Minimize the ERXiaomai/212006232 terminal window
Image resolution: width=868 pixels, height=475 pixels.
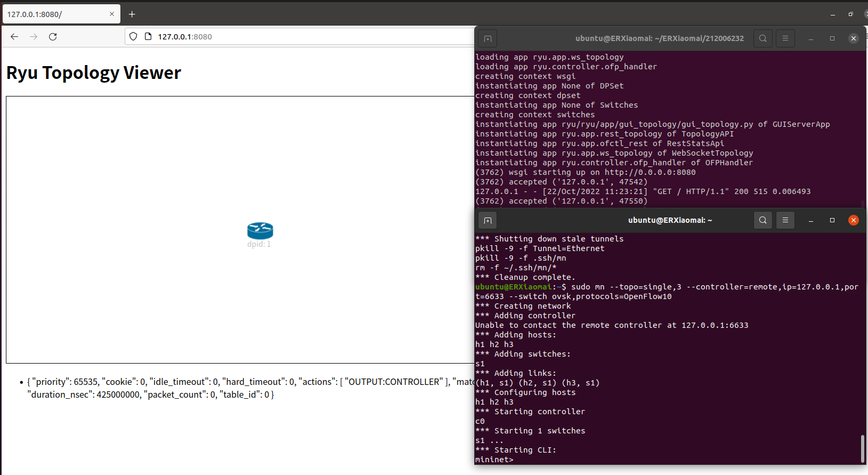click(x=811, y=38)
